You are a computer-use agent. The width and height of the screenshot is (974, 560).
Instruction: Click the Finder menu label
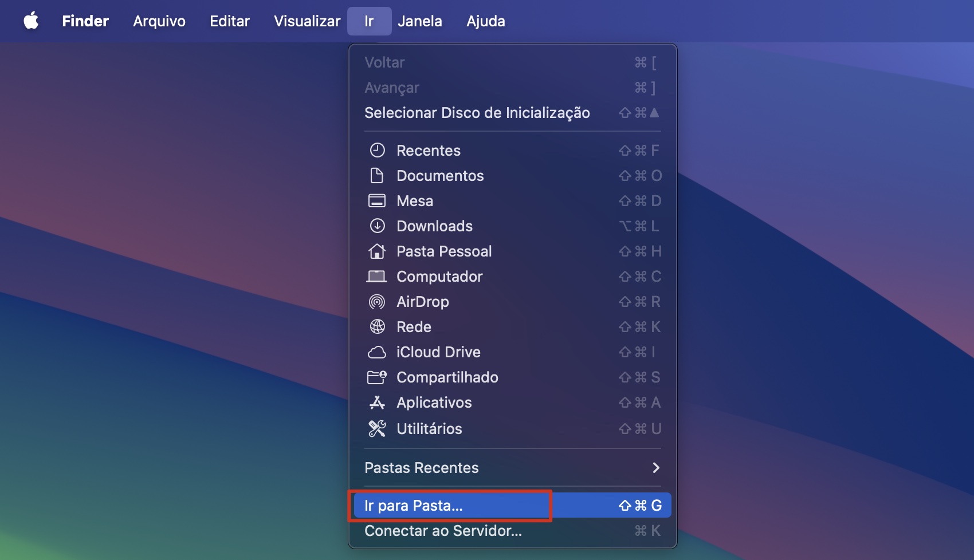click(85, 21)
